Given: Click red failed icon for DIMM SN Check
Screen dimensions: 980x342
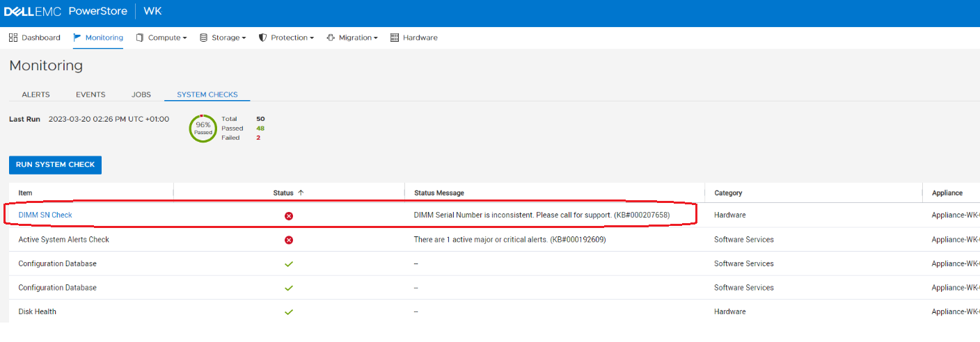Looking at the screenshot, I should coord(289,215).
